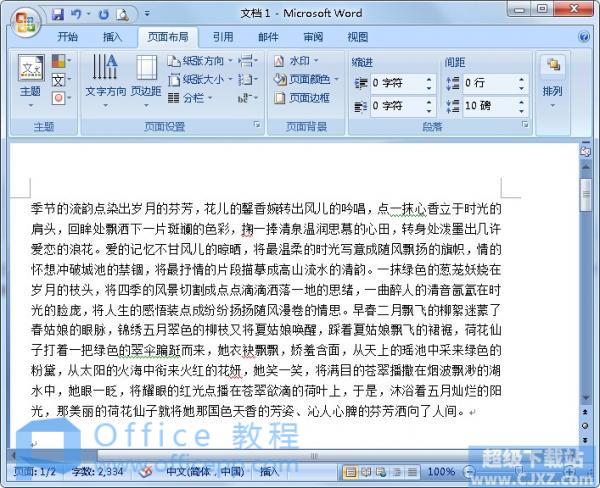Screen dimensions: 600x488
Task: Go to previous page button
Action: pyautogui.click(x=585, y=412)
